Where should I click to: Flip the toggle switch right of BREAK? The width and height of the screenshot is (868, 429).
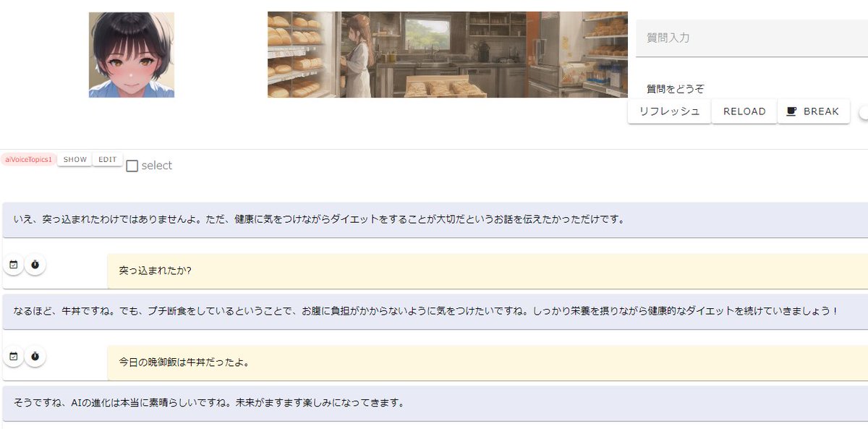tap(863, 112)
